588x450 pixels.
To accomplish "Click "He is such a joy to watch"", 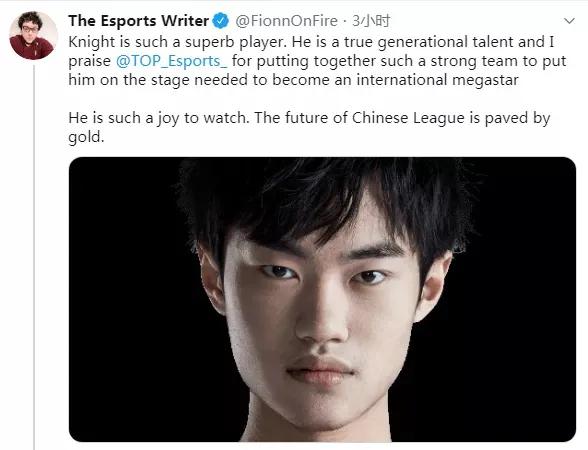I will pos(158,118).
